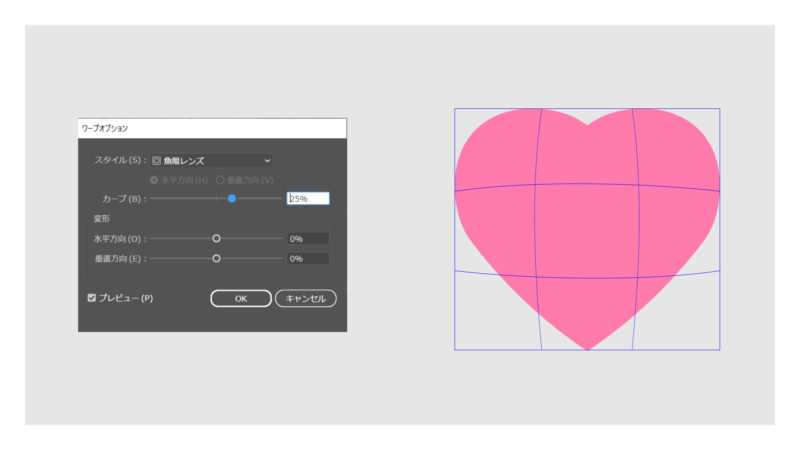
Task: Click bottom-left corner of heart bounding box
Action: [x=455, y=349]
